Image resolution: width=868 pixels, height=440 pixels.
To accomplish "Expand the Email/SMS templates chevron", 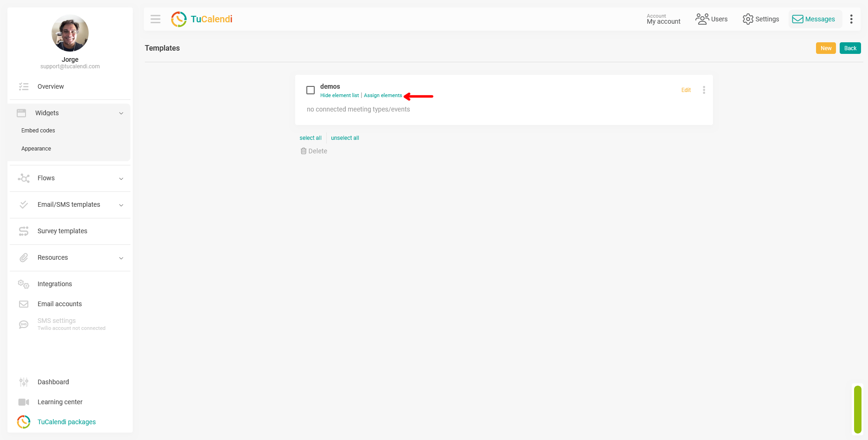I will coord(121,205).
